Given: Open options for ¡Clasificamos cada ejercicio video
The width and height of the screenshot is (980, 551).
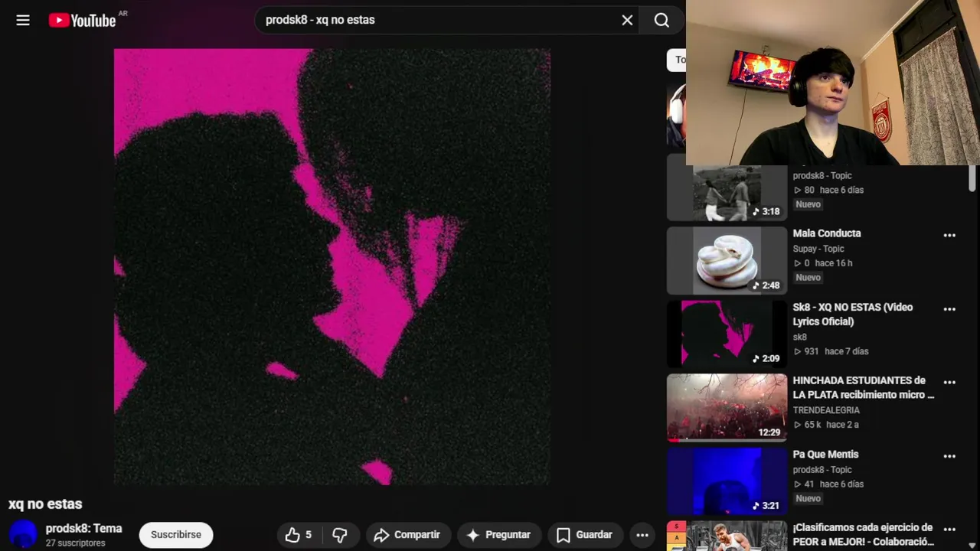Looking at the screenshot, I should [949, 530].
